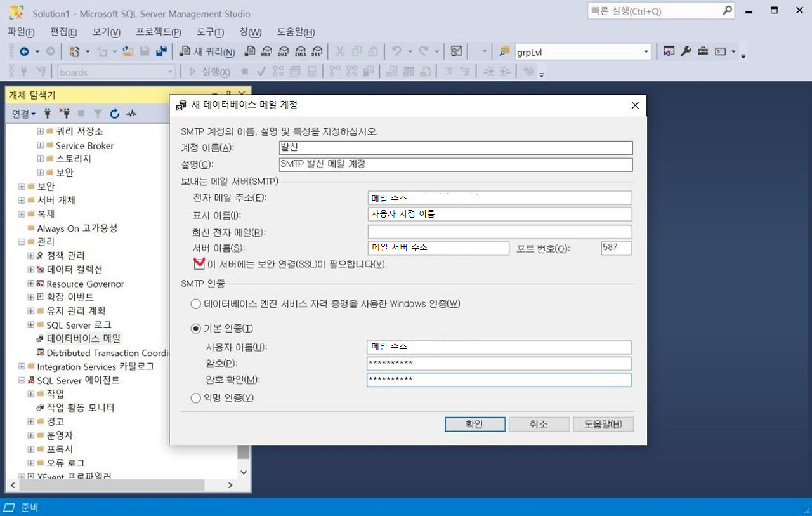Click the Toolbox briefcase icon
812x516 pixels.
703,52
